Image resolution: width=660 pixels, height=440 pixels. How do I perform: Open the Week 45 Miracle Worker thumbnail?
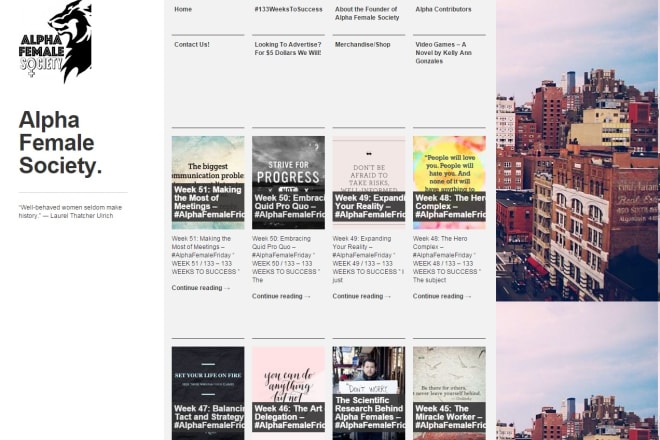pos(449,393)
